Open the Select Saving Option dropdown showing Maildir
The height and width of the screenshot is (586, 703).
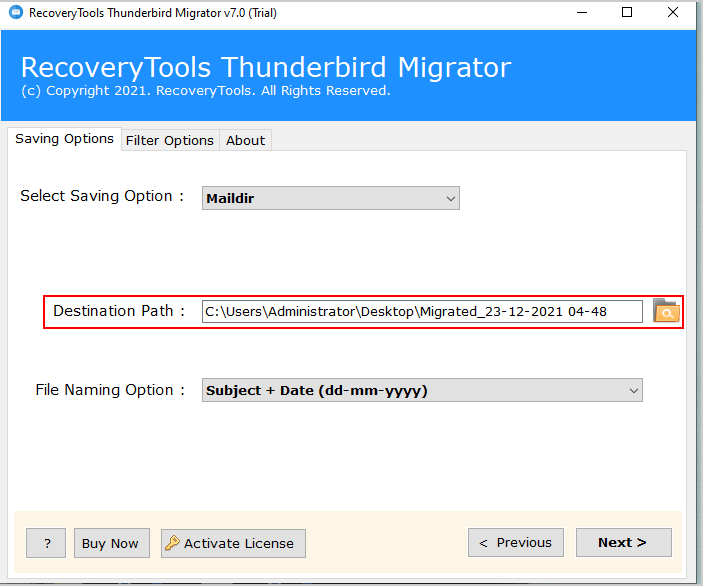click(330, 198)
